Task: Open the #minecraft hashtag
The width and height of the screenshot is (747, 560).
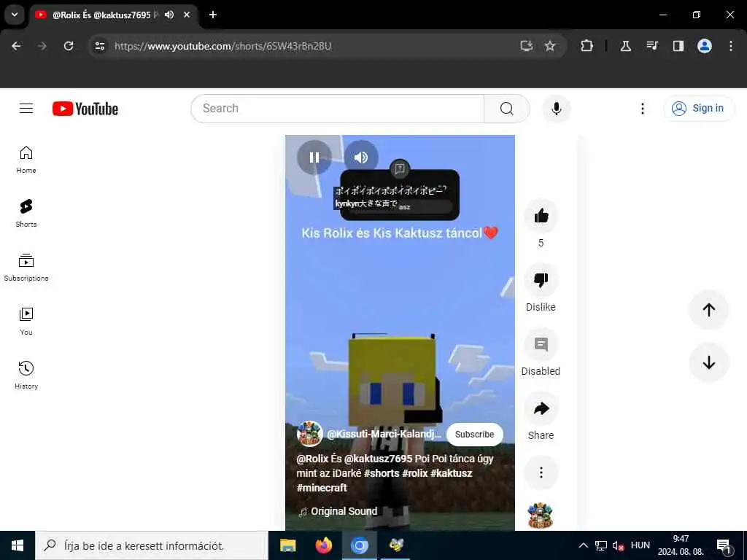Action: click(322, 488)
